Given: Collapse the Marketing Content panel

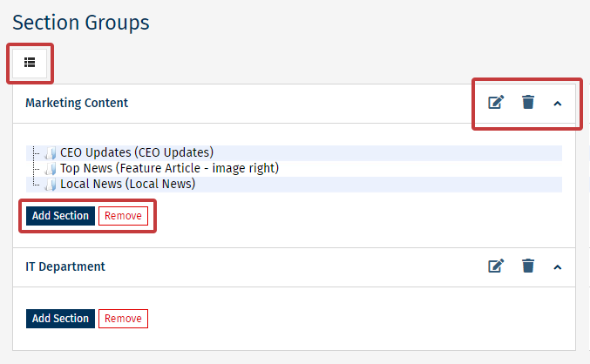Looking at the screenshot, I should tap(558, 103).
